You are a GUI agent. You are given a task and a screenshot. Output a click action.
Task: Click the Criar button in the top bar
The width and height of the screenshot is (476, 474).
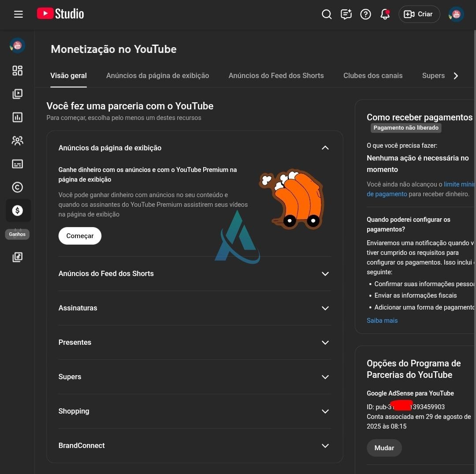(419, 14)
